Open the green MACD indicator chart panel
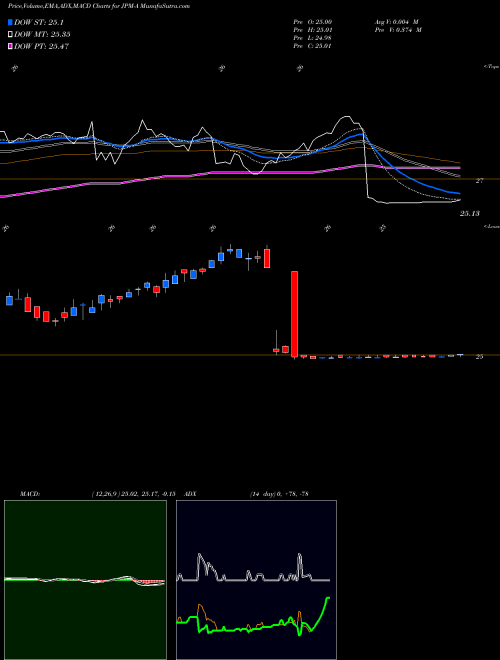Image resolution: width=500 pixels, height=660 pixels. [85, 580]
